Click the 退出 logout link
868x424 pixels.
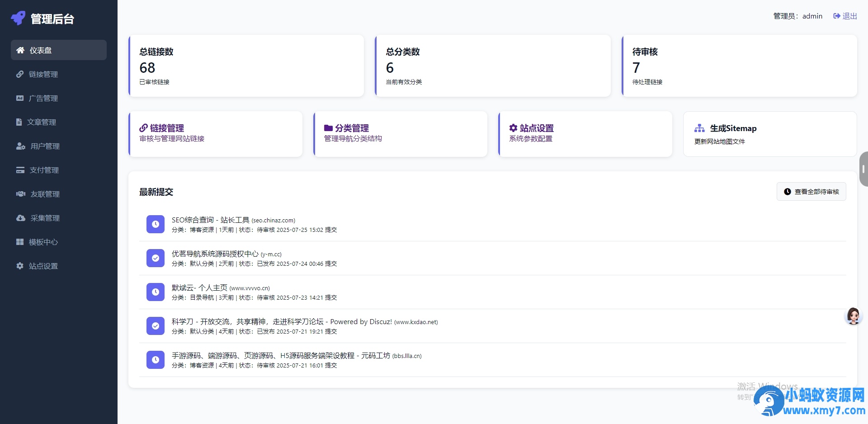(x=845, y=16)
